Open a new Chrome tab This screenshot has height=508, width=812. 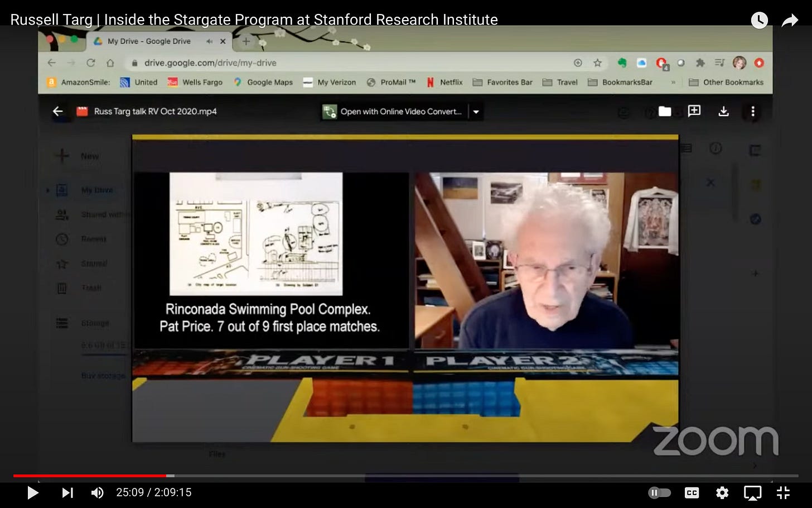click(x=245, y=41)
